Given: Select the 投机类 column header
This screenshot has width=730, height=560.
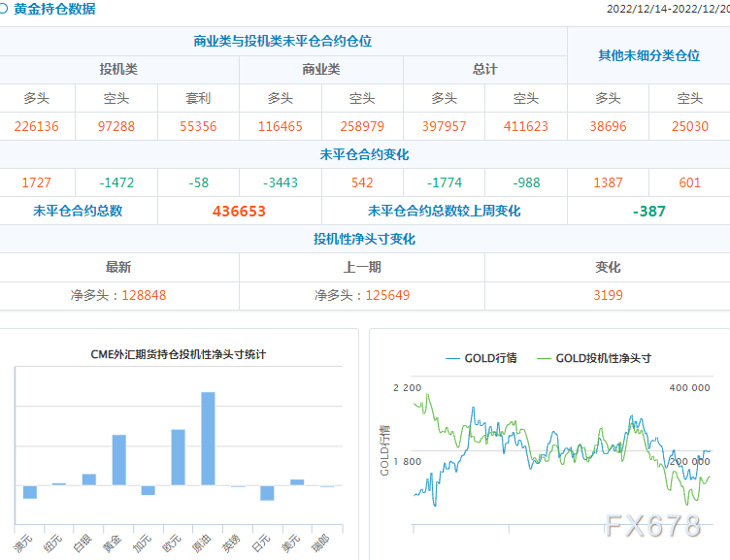Looking at the screenshot, I should [118, 70].
